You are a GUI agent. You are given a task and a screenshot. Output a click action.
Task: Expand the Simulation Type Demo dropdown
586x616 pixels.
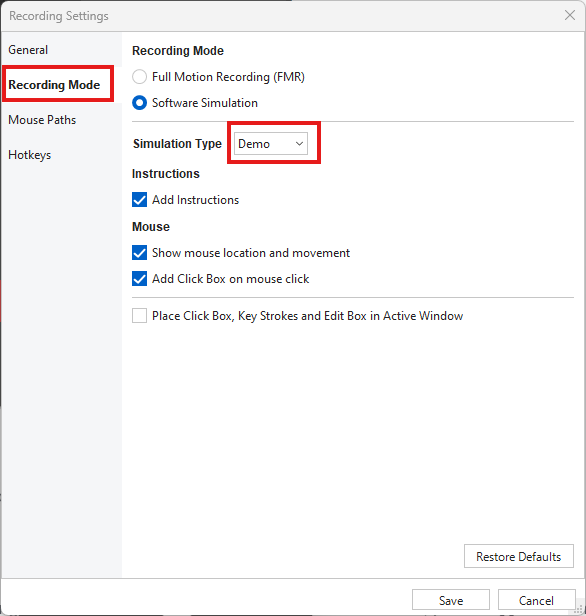point(271,143)
